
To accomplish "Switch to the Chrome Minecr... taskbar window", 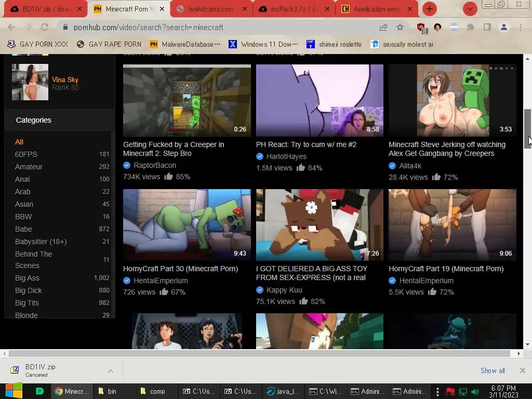I will tap(71, 391).
